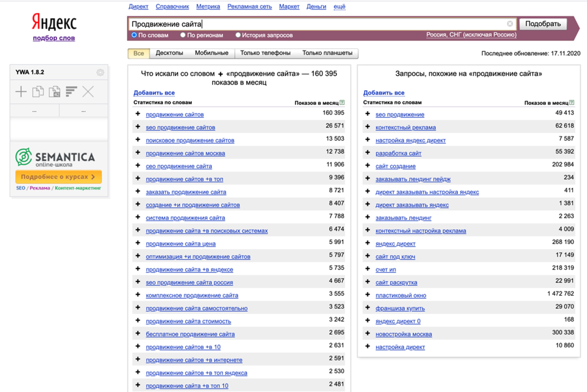Image resolution: width=587 pixels, height=392 pixels.
Task: Click the YWA add phrase plus icon
Action: [21, 91]
